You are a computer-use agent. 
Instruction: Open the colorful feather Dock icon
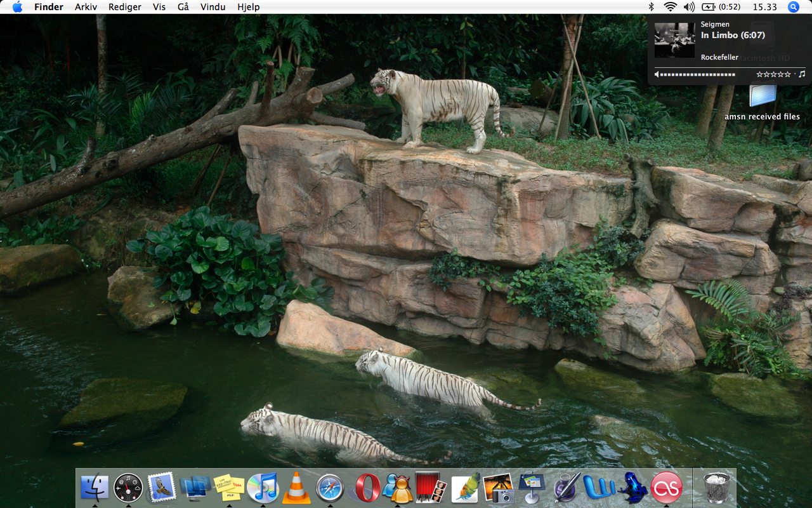[x=465, y=488]
